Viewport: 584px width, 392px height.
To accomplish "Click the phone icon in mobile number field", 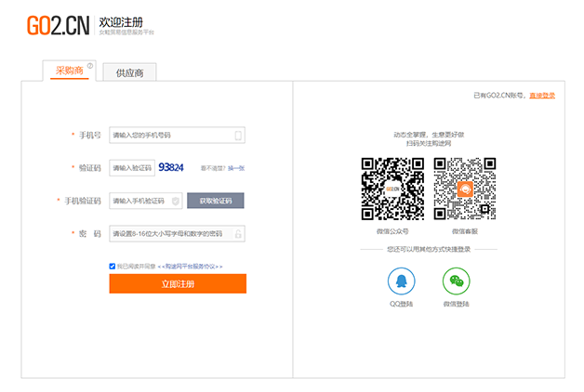I will (238, 136).
